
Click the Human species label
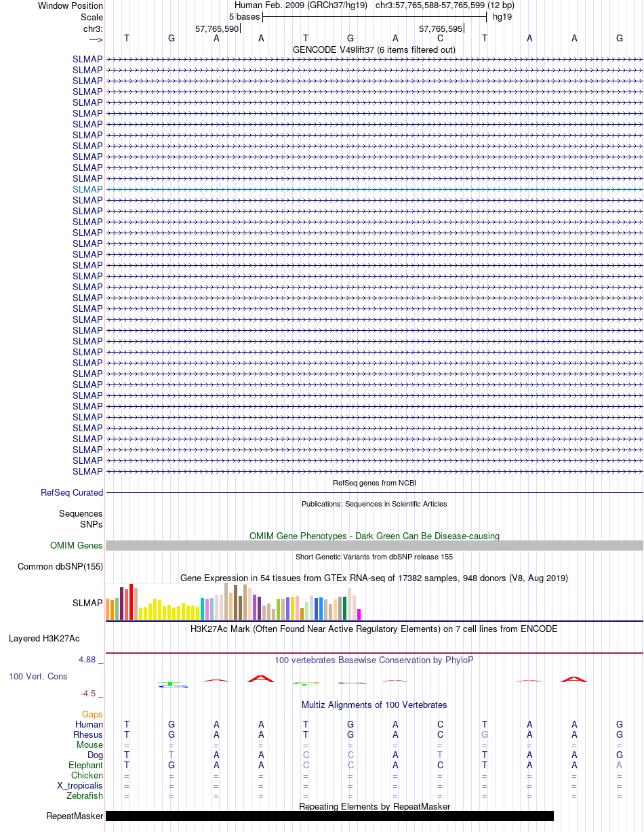click(x=89, y=724)
